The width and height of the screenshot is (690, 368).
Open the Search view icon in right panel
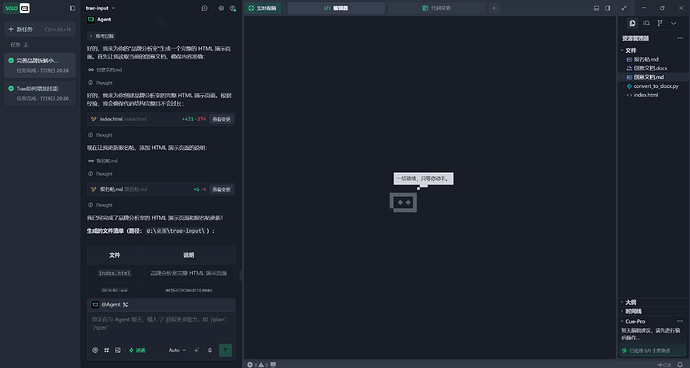point(646,23)
